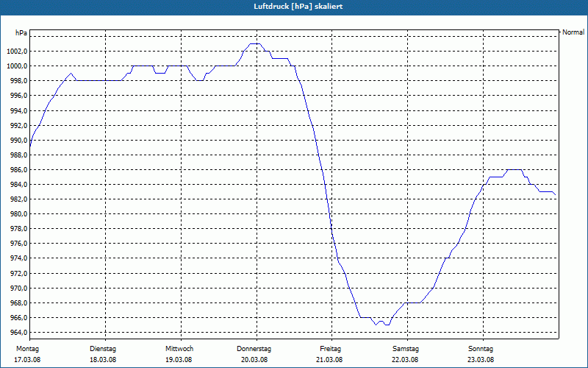
Task: Click the 'Normal' legend label
Action: pos(573,32)
